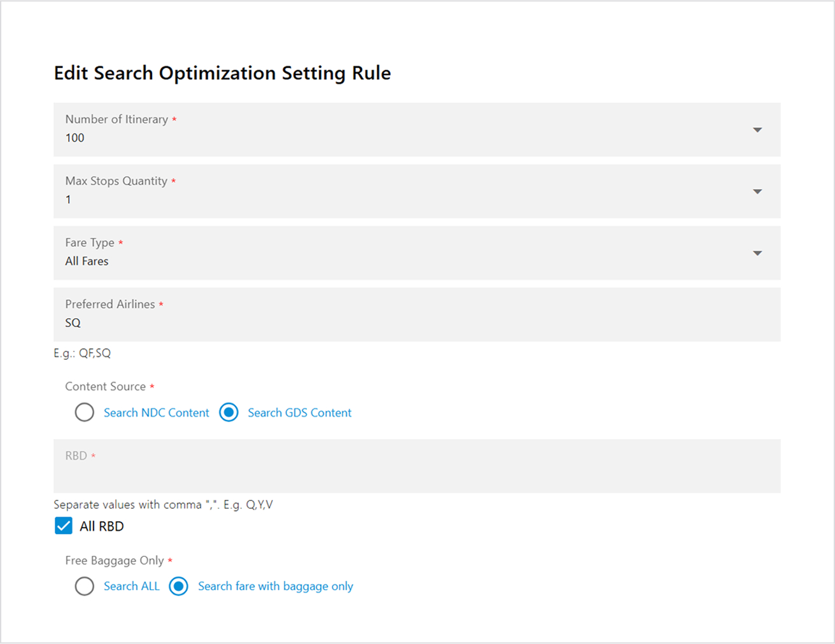Select the Search NDC Content radio circle

[x=84, y=412]
